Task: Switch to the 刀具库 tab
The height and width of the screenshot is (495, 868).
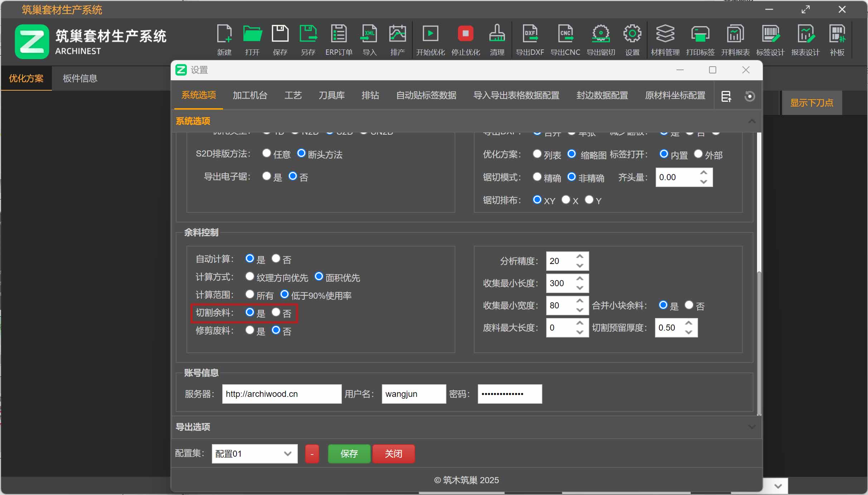Action: click(331, 95)
